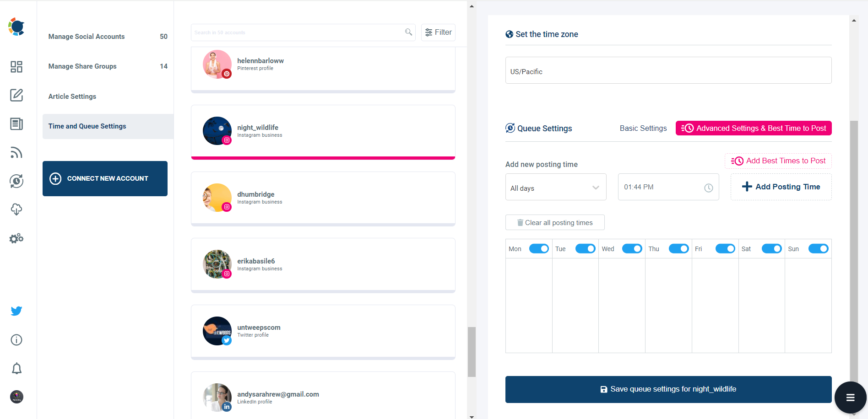Open notifications via the bell icon
868x419 pixels.
tap(16, 368)
